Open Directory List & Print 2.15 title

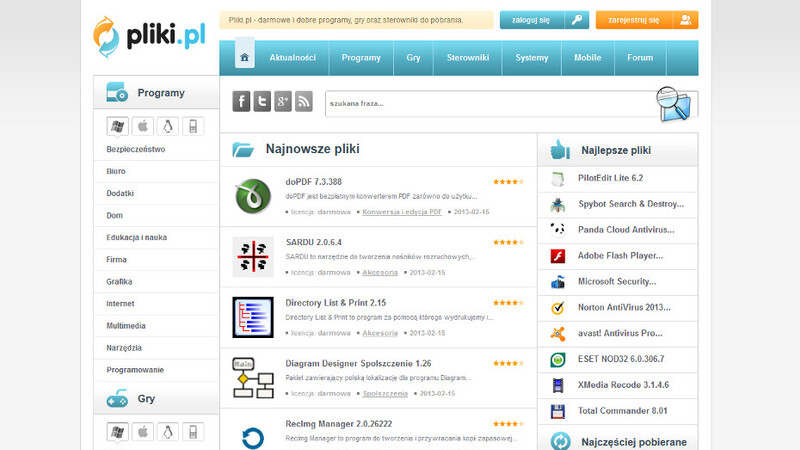pyautogui.click(x=336, y=303)
